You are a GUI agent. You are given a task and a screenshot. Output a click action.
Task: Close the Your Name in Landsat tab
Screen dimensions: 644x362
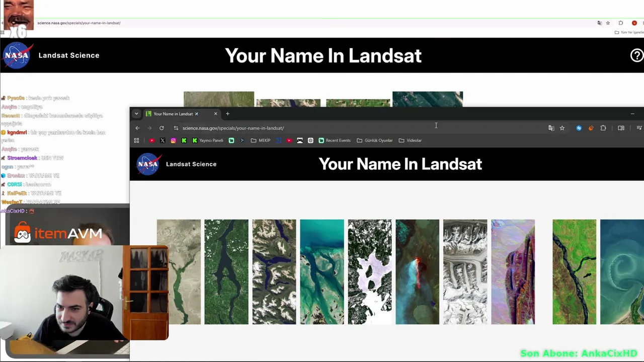[x=215, y=114]
